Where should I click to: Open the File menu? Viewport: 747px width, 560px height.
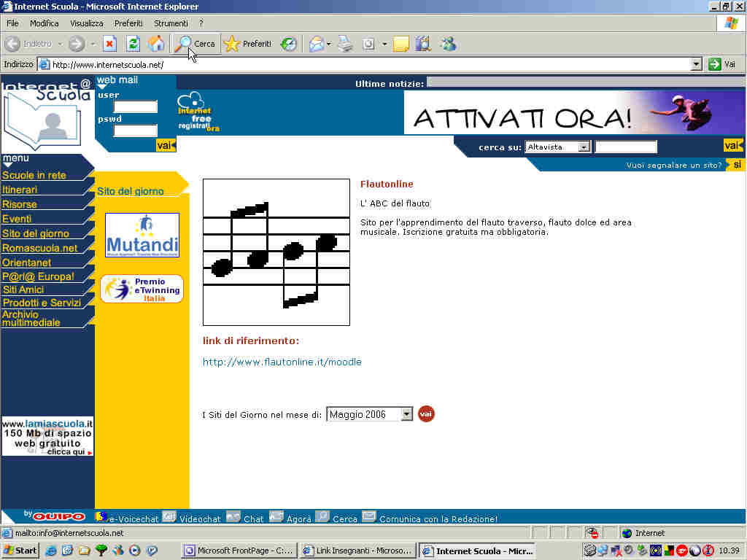12,23
